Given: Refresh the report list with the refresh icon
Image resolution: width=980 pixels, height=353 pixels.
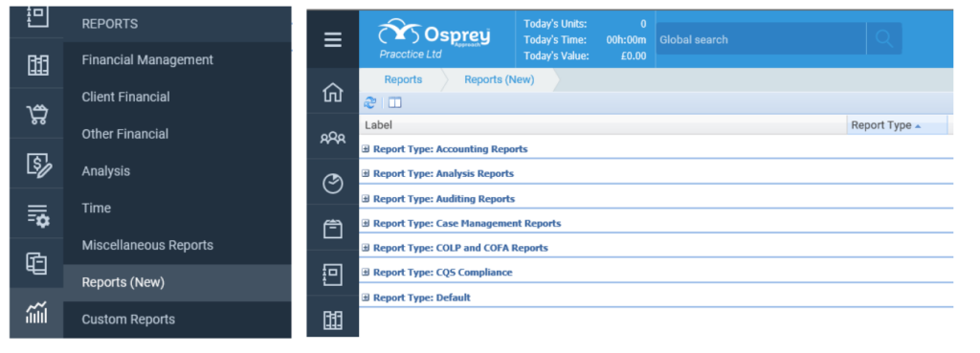Looking at the screenshot, I should [370, 103].
